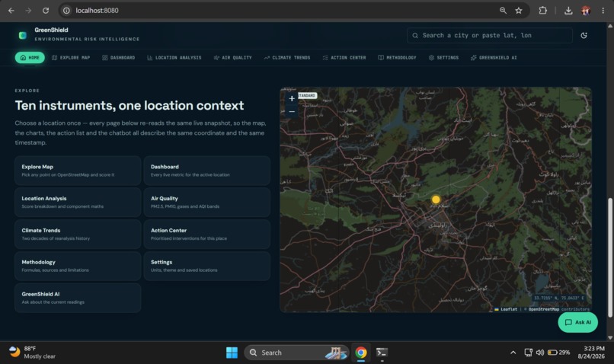The image size is (614, 364).
Task: Open the Windows Start menu
Action: tap(232, 353)
